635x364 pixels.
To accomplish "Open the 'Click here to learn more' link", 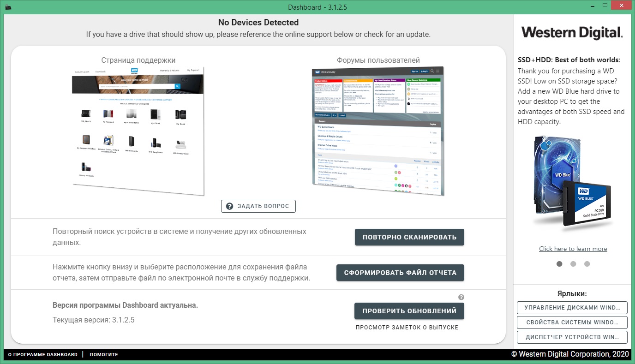I will 573,249.
